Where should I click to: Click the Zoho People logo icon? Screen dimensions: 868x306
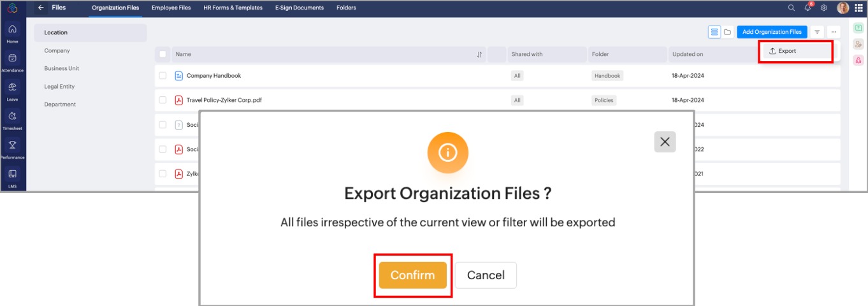pyautogui.click(x=12, y=8)
